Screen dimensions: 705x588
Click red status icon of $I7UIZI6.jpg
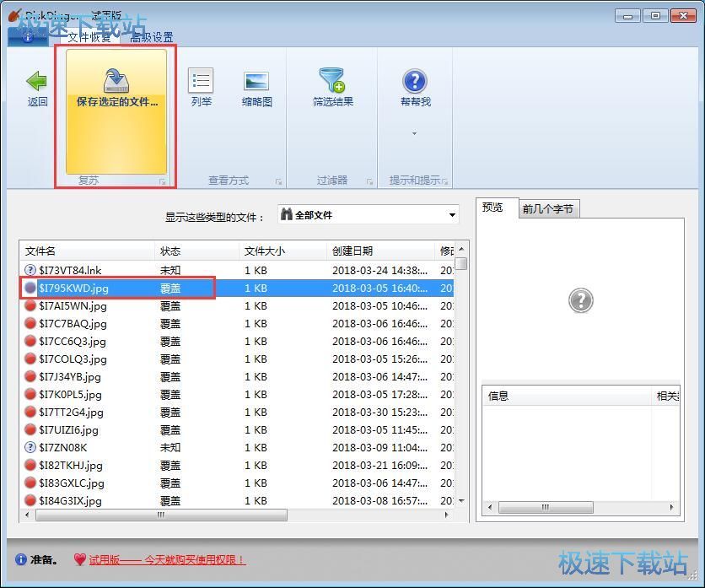pyautogui.click(x=30, y=429)
